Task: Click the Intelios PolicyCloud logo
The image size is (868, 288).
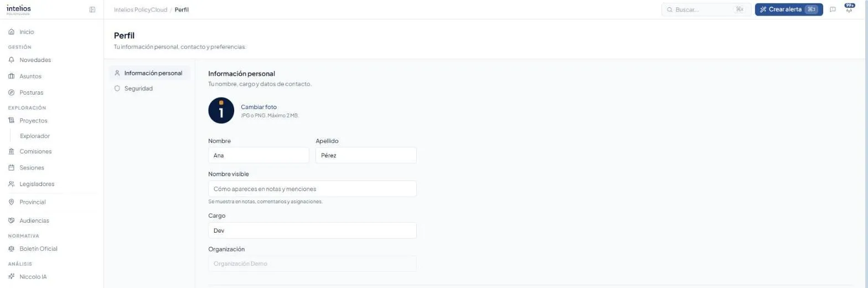Action: 19,9
